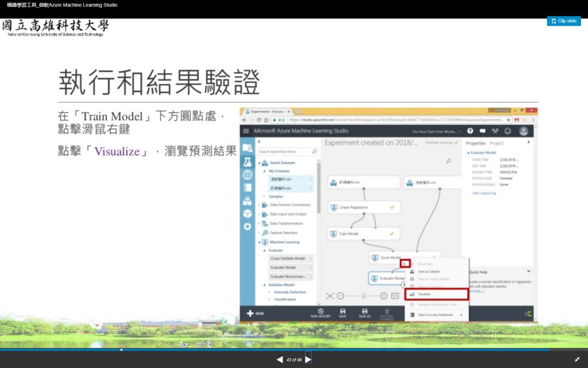This screenshot has height=368, width=588.
Task: Click the Clip slide button
Action: point(563,21)
